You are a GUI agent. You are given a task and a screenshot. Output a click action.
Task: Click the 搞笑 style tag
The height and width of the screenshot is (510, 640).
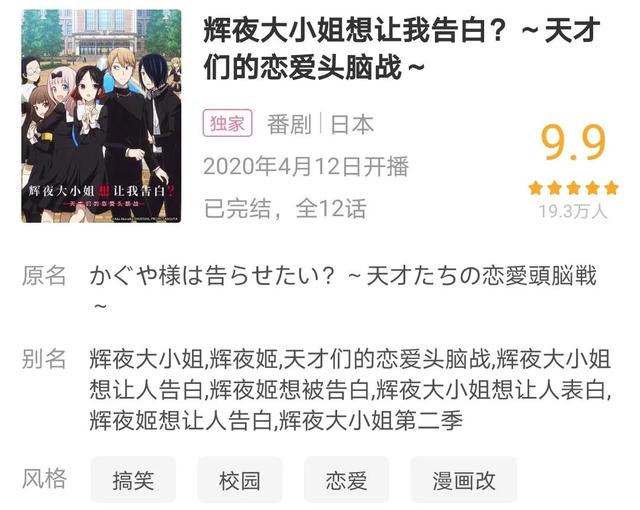[x=133, y=480]
